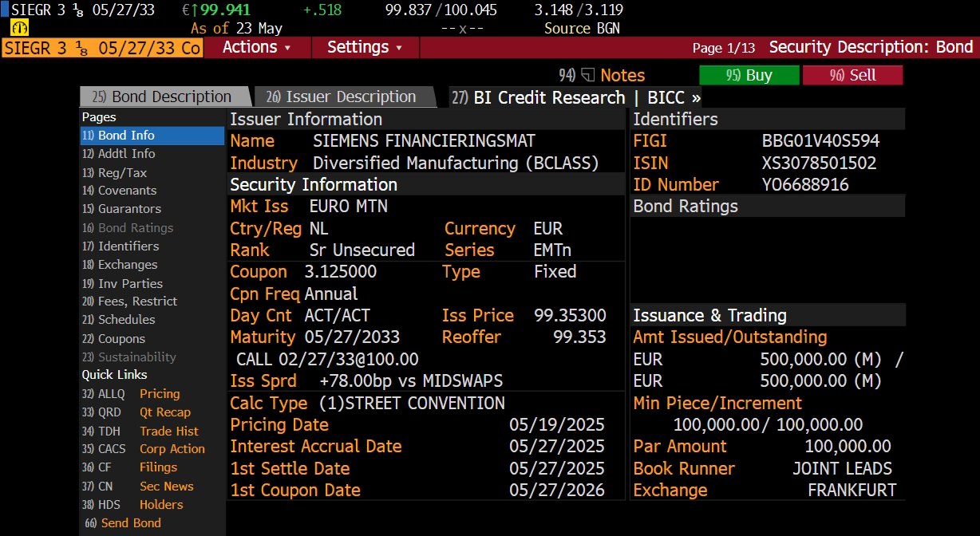Click the Pricing Date 05/19/2025

(557, 425)
